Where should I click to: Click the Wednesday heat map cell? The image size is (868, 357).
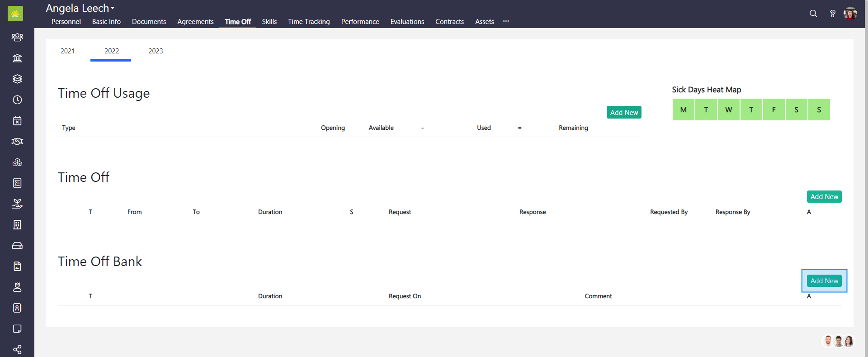click(x=728, y=109)
